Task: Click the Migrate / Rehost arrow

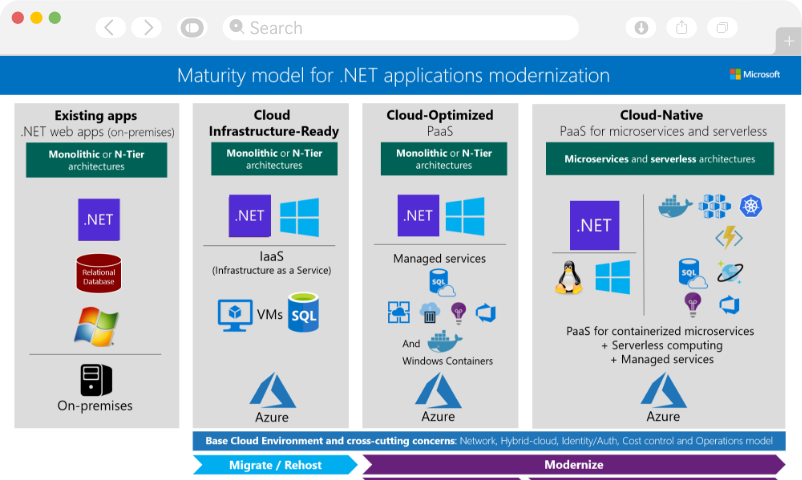Action: 274,465
